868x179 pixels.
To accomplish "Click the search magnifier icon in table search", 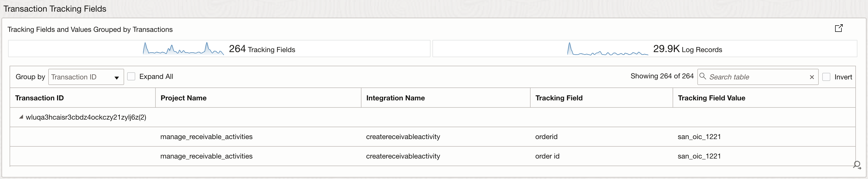I will tap(703, 76).
